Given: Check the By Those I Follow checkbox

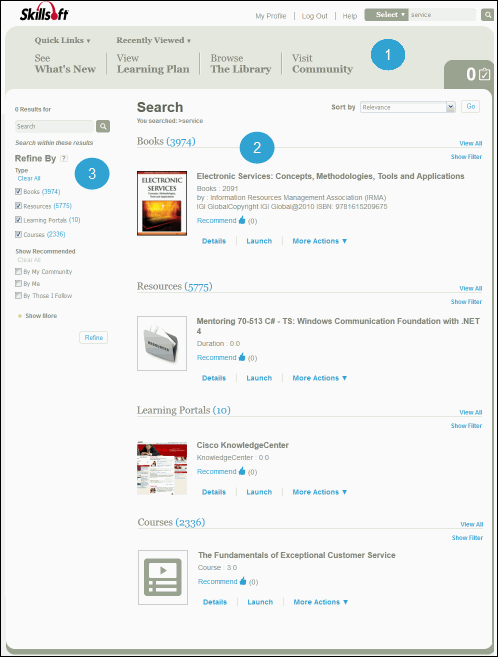Looking at the screenshot, I should [18, 295].
